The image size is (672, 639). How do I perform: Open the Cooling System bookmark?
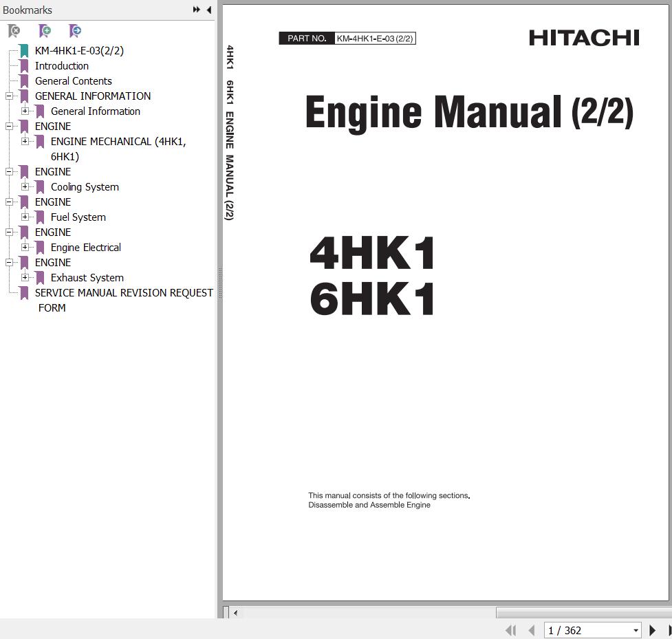85,187
